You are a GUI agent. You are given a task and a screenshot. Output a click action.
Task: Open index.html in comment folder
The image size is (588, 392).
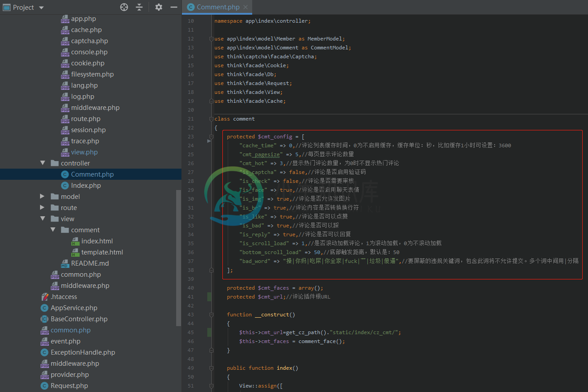[97, 241]
